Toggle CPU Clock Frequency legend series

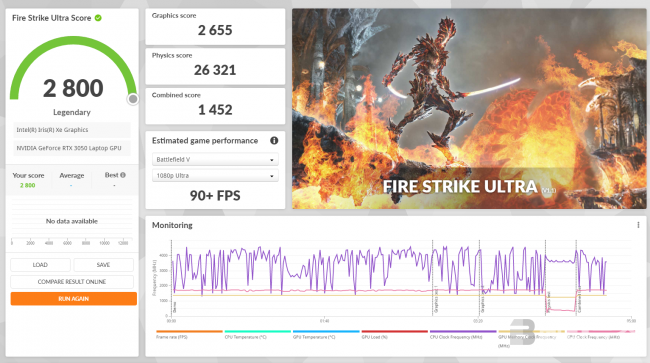point(463,334)
